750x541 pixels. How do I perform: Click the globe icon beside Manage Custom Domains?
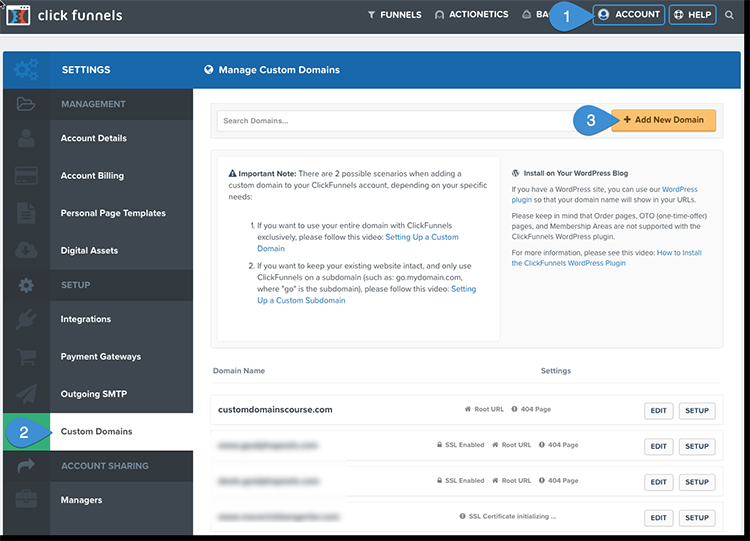tap(209, 70)
